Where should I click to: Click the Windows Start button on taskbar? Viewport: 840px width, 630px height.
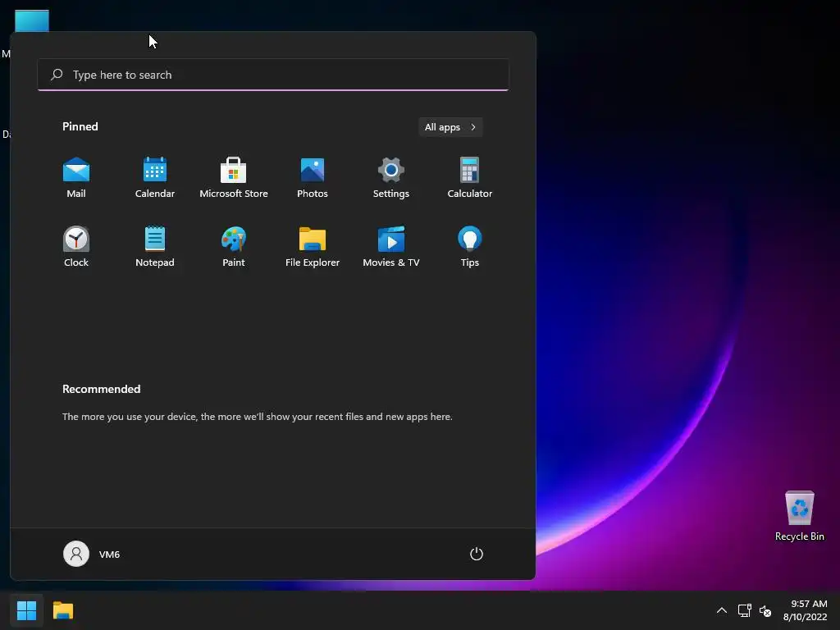click(26, 610)
